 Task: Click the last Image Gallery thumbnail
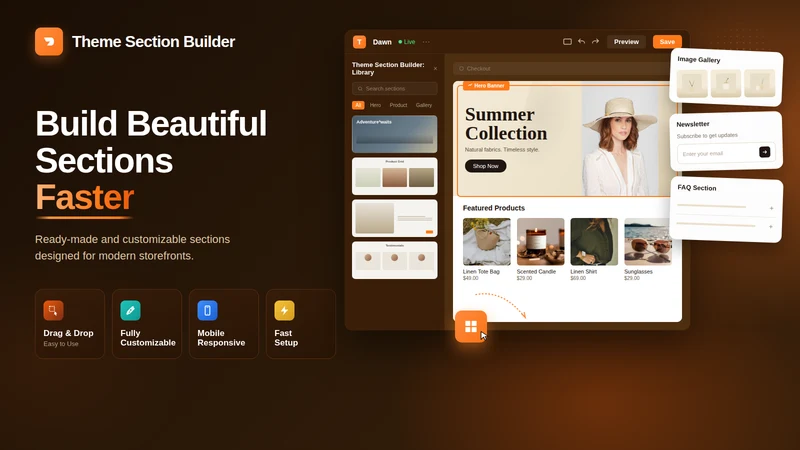click(x=759, y=83)
